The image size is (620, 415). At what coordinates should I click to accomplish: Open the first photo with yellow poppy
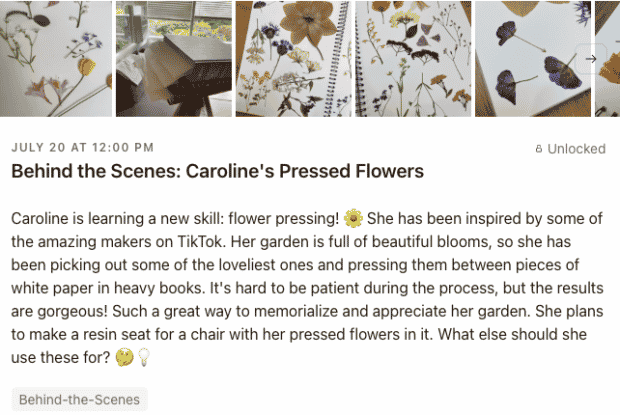56,59
